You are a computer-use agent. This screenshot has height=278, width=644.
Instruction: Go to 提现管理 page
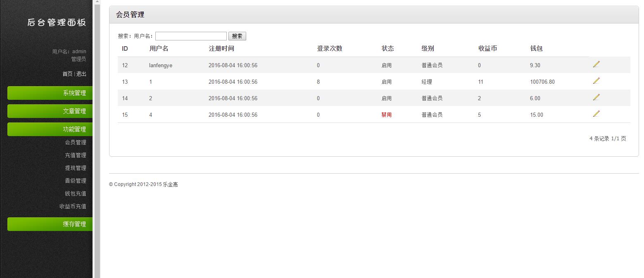[x=76, y=168]
